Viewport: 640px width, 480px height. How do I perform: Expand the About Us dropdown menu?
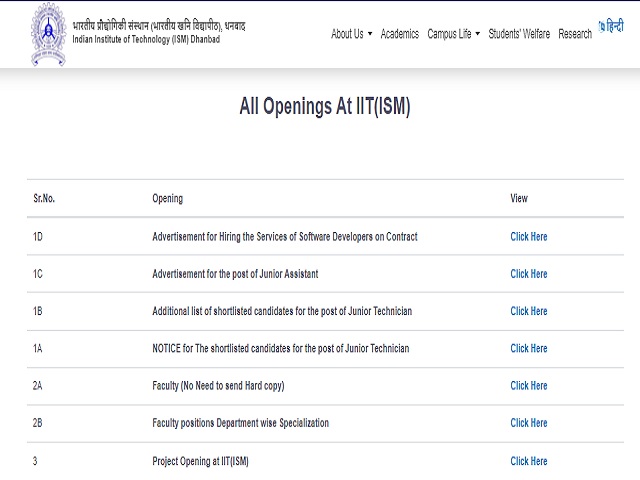point(351,34)
